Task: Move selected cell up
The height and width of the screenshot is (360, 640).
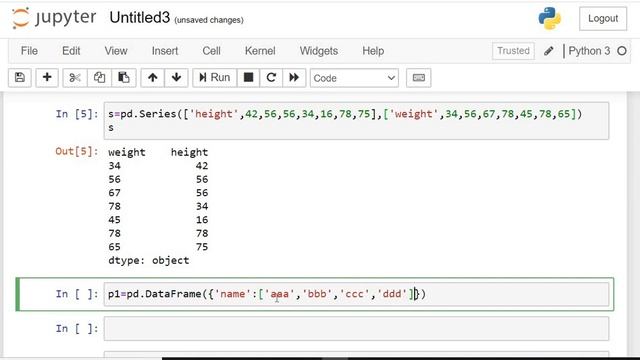Action: 153,78
